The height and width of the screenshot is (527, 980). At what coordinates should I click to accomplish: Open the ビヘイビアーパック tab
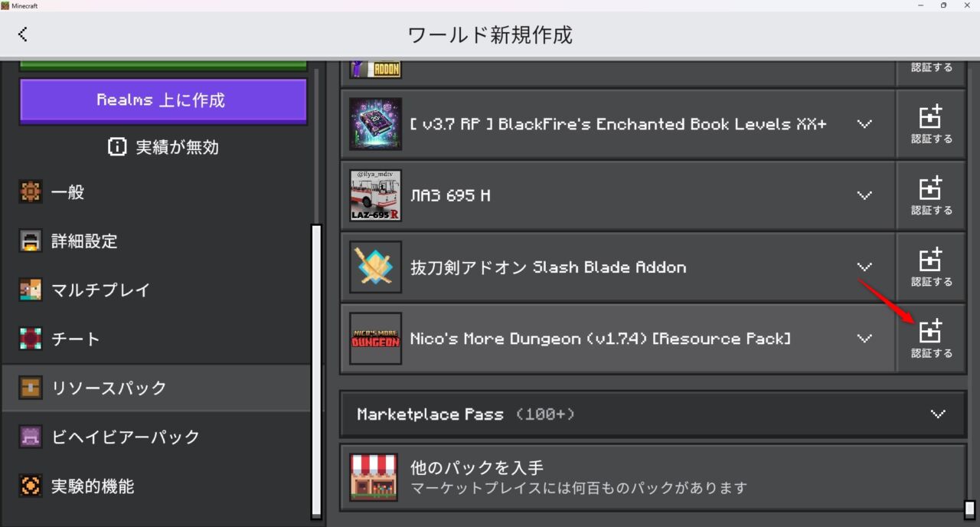(156, 437)
